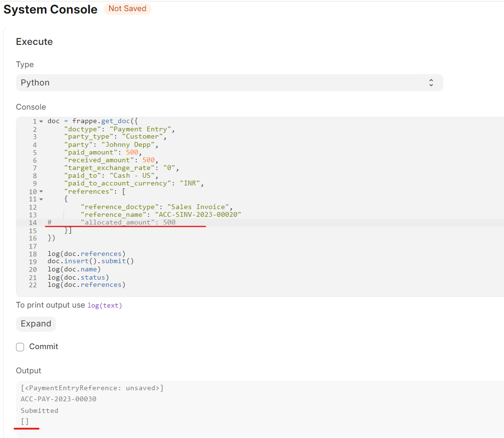This screenshot has width=504, height=438.
Task: Click line number 1 in the gutter
Action: pyautogui.click(x=34, y=121)
